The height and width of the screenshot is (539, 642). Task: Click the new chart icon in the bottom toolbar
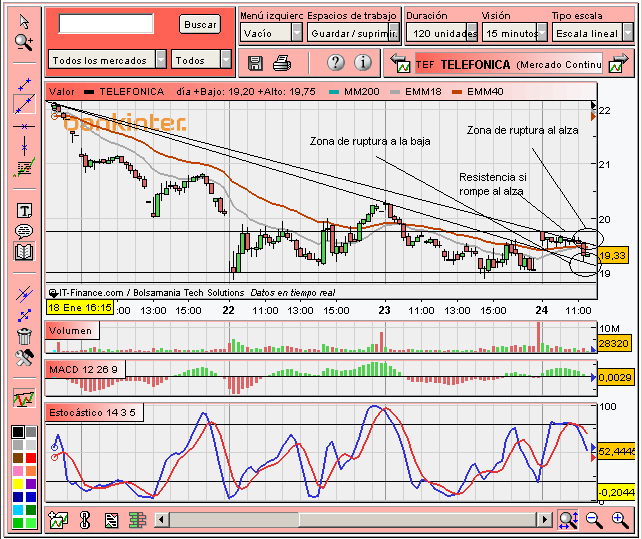coord(58,520)
